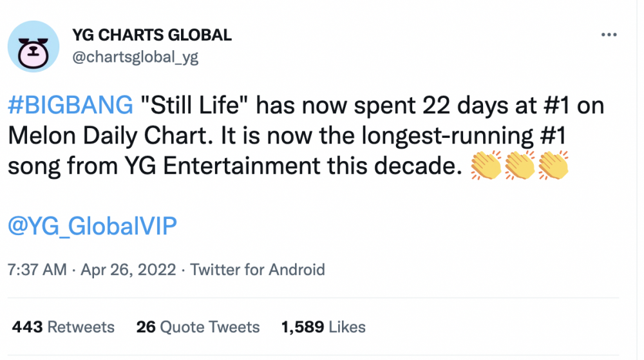Open the YG CHARTS GLOBAL profile name
The image size is (644, 360).
[x=152, y=35]
